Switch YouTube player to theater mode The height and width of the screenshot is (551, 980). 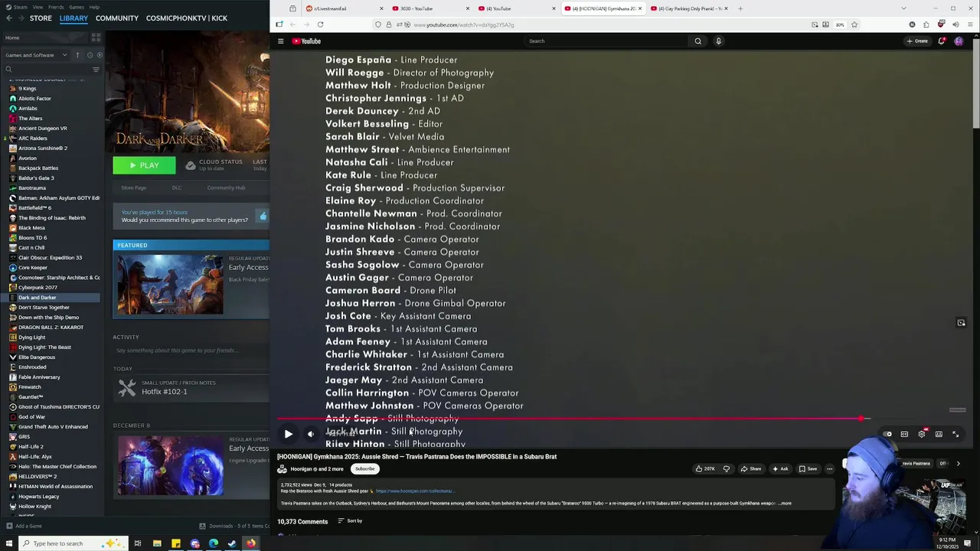pos(939,434)
